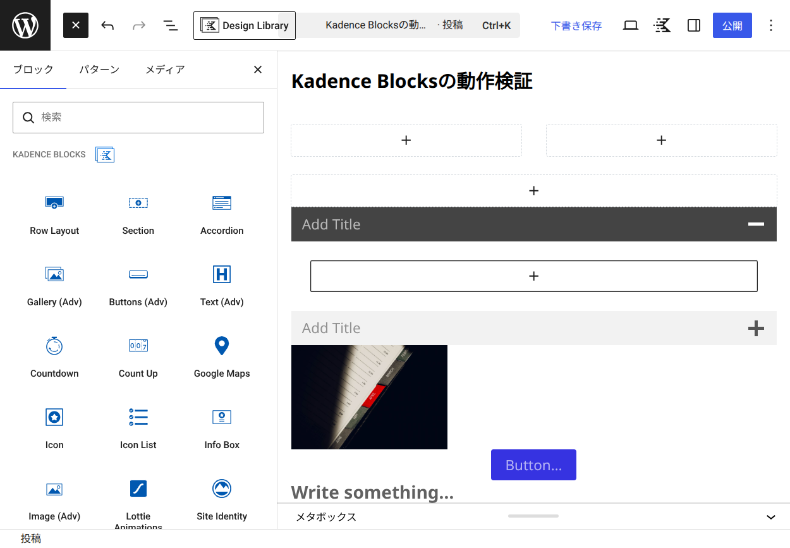This screenshot has height=548, width=790.
Task: Insert the Text (Adv) block
Action: (222, 287)
